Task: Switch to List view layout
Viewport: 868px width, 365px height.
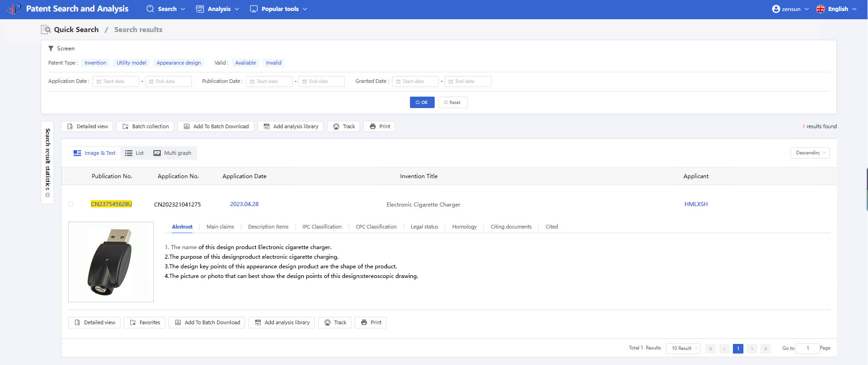Action: [x=134, y=153]
